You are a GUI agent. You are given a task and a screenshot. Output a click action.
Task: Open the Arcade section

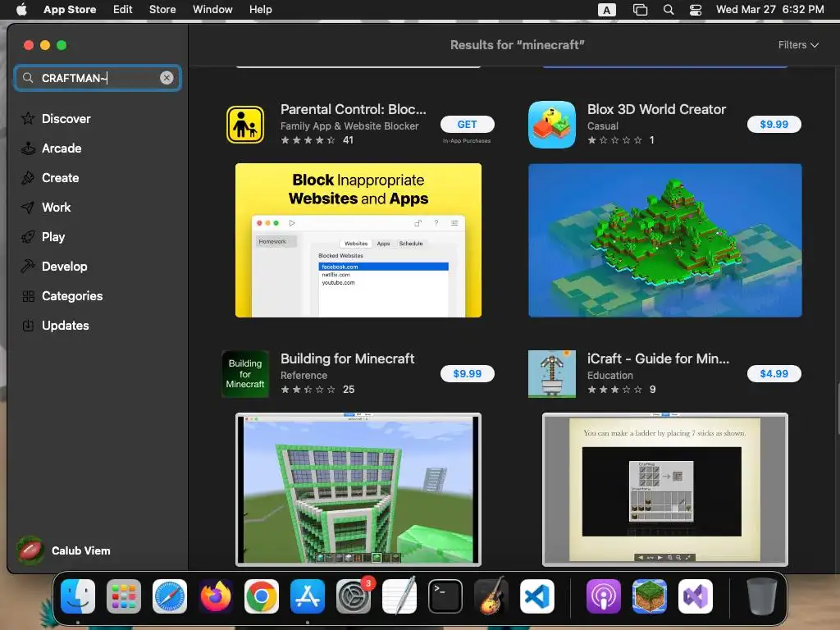[51, 148]
